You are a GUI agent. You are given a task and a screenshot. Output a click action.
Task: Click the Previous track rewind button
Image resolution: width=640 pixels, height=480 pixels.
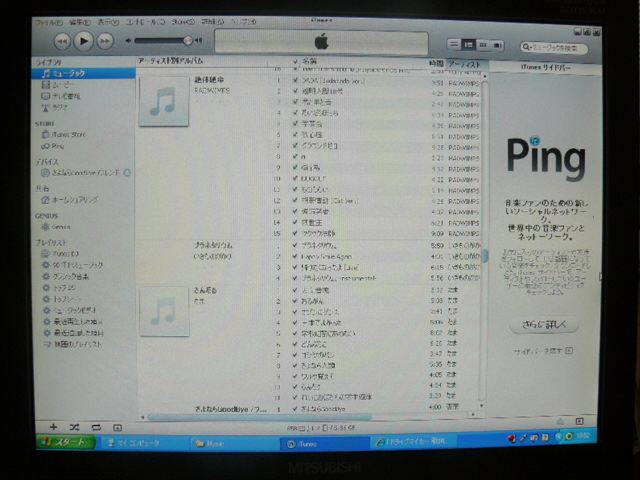tap(62, 41)
